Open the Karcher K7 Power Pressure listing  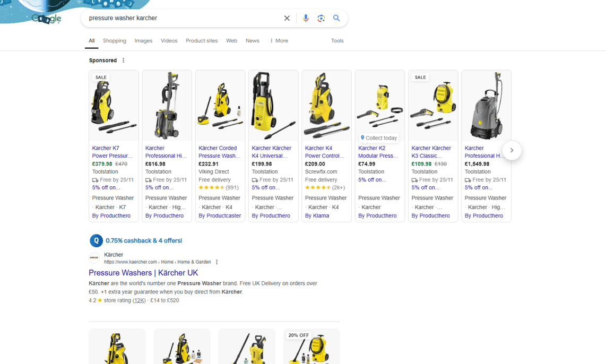[112, 152]
